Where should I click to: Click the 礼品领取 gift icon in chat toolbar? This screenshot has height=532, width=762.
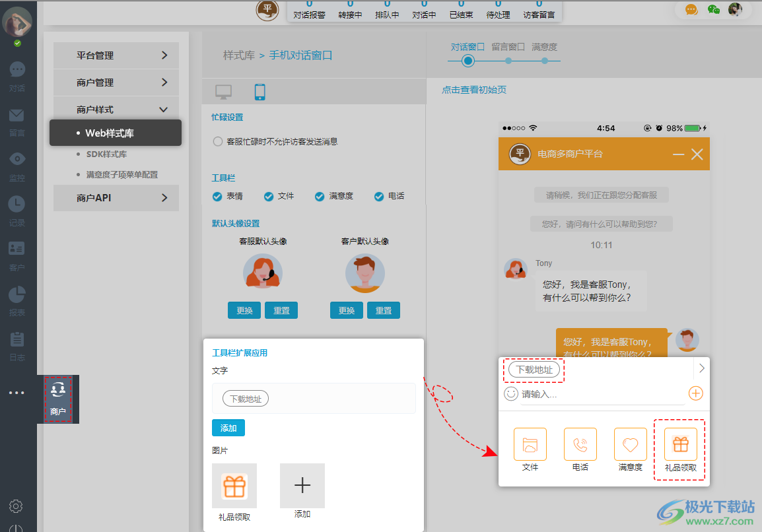coord(679,444)
